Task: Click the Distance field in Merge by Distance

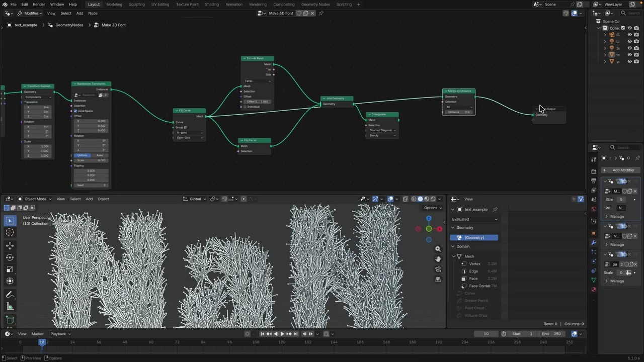Action: point(458,112)
